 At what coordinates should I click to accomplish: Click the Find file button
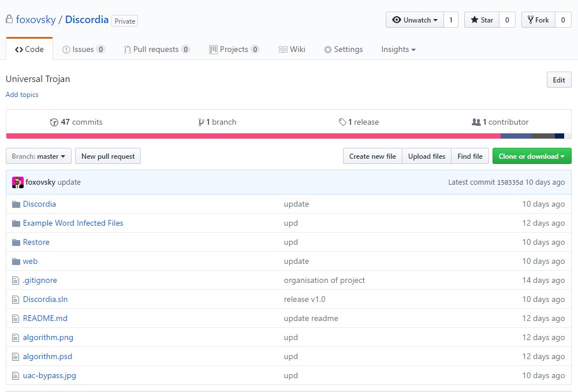(470, 156)
